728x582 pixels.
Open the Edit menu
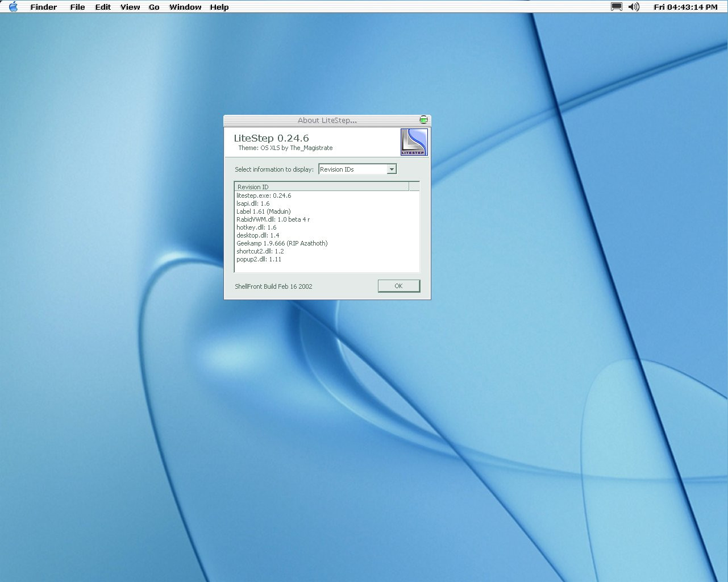coord(103,7)
